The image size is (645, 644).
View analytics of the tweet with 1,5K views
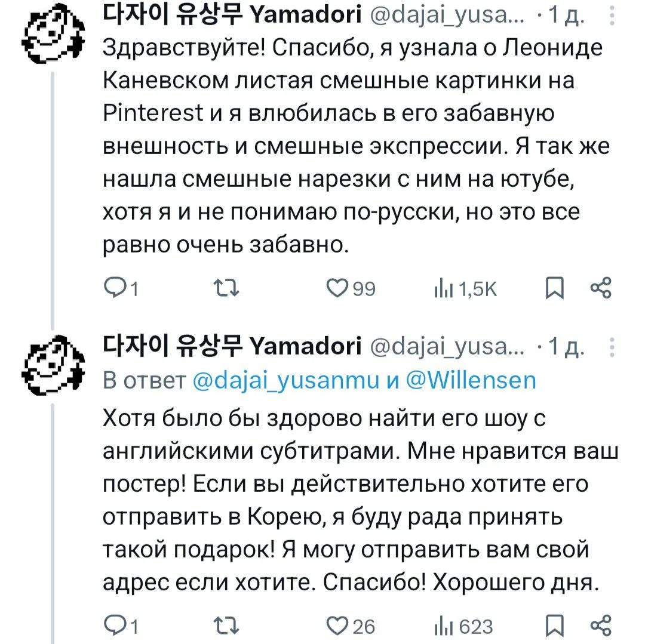[x=465, y=288]
